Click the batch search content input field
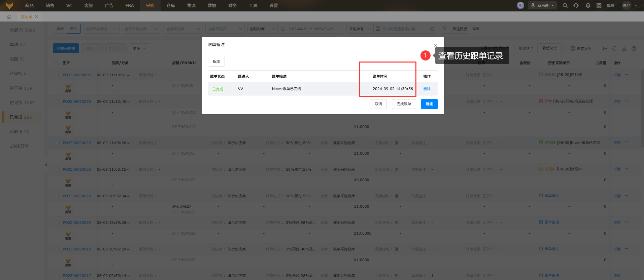 tap(405, 29)
